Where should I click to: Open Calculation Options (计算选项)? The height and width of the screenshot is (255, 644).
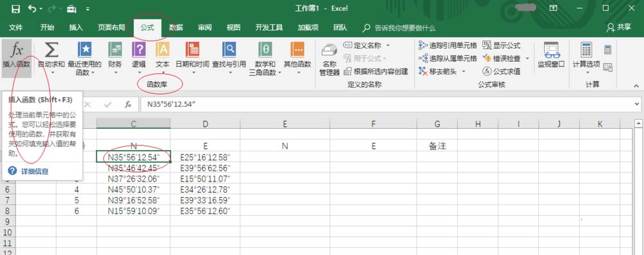(x=586, y=57)
